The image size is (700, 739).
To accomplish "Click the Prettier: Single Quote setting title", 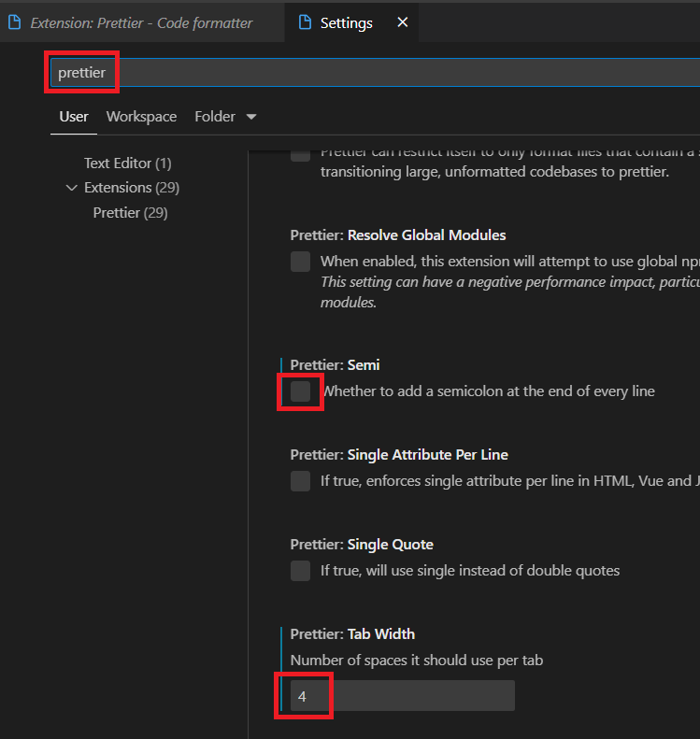I will (362, 545).
